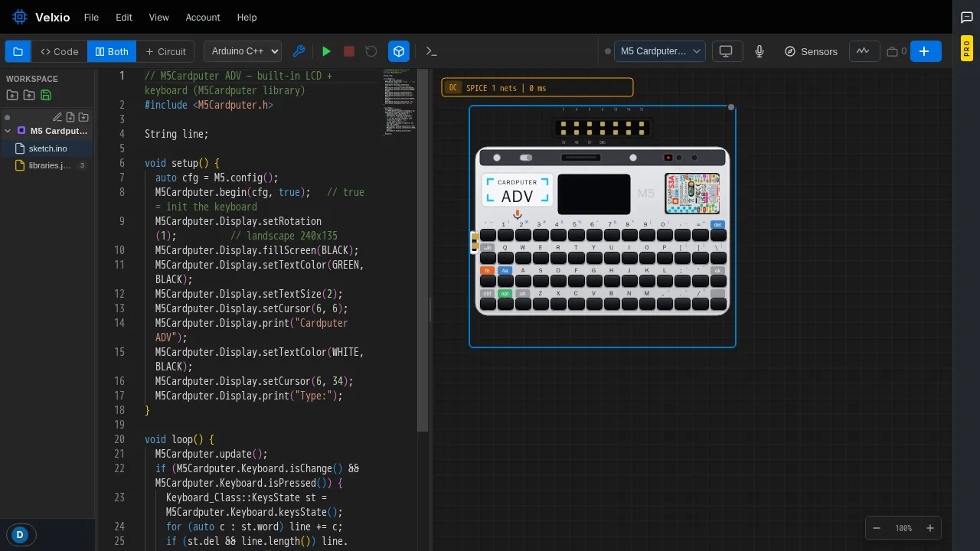Viewport: 980px width, 551px height.
Task: Click the microphone icon
Action: [759, 51]
